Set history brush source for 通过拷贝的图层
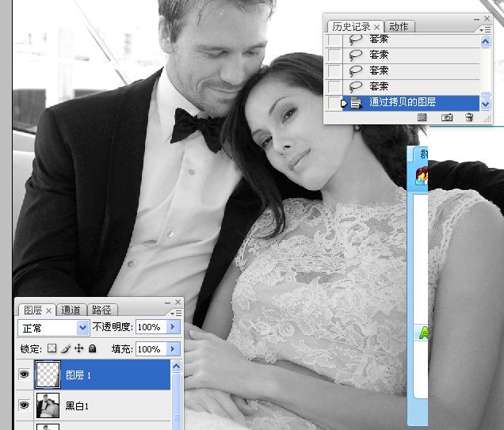This screenshot has height=430, width=504. pos(334,103)
